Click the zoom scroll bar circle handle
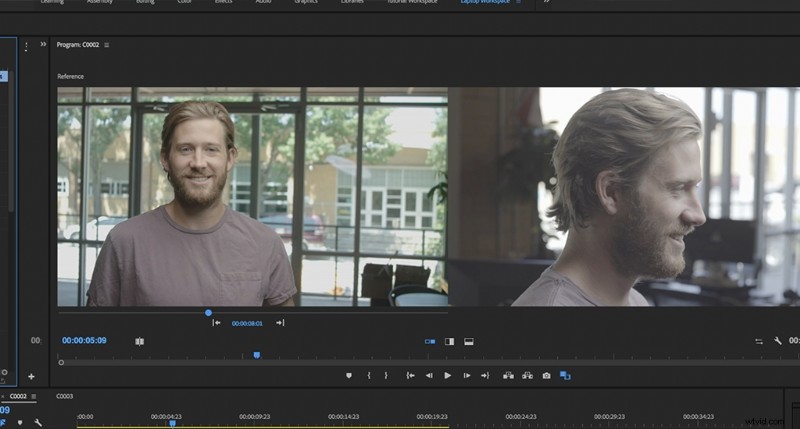Image resolution: width=800 pixels, height=429 pixels. (x=61, y=363)
